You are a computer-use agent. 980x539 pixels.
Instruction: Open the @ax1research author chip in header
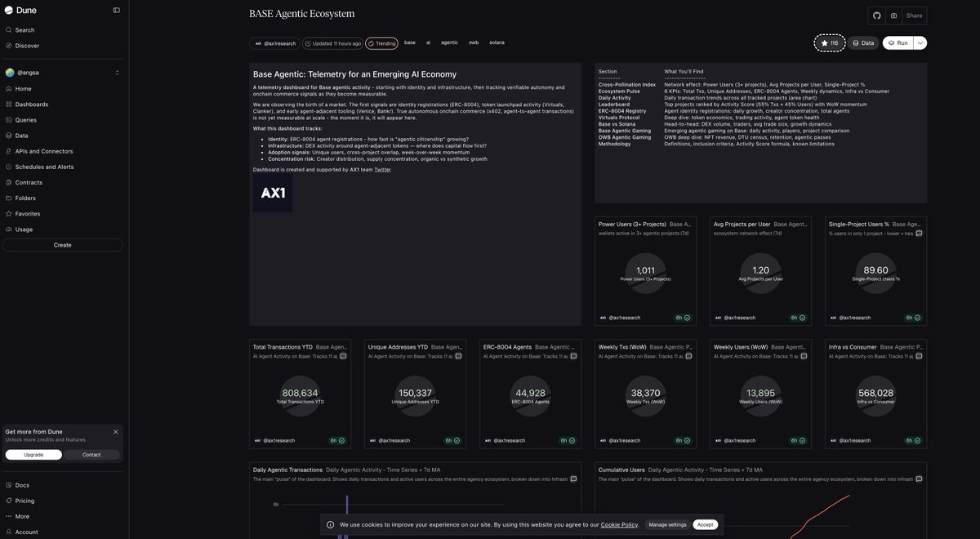(x=275, y=43)
